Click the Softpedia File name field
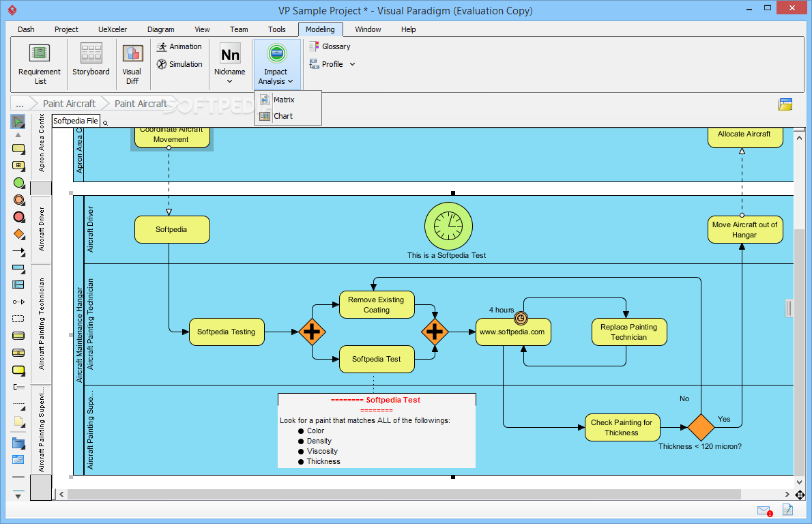This screenshot has width=812, height=524. (76, 121)
